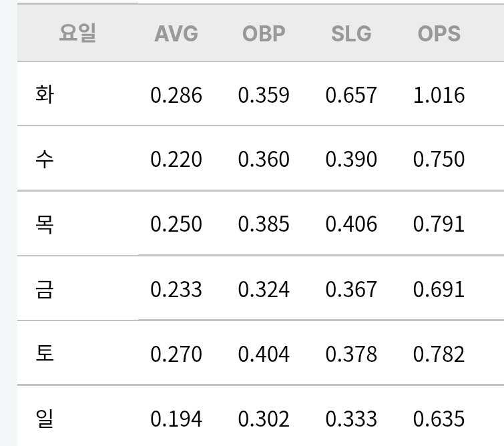Sort by the AVG column header
Viewport: 504px width, 446px height.
(x=176, y=33)
